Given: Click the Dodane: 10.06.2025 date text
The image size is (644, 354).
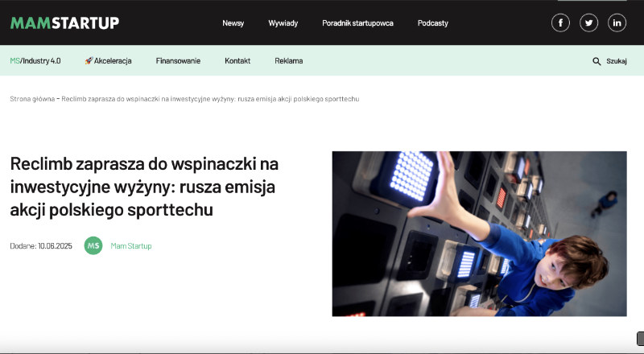Looking at the screenshot, I should pos(41,246).
